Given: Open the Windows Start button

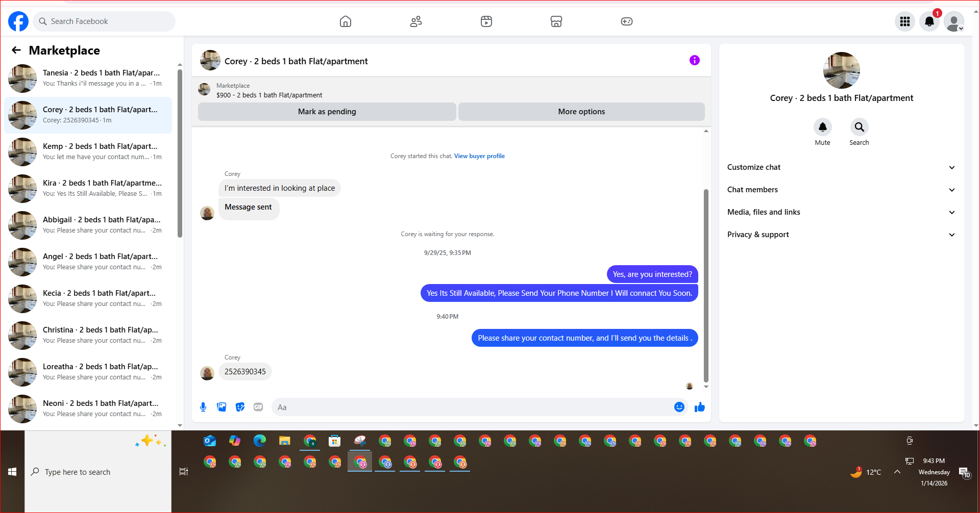Looking at the screenshot, I should pos(12,472).
